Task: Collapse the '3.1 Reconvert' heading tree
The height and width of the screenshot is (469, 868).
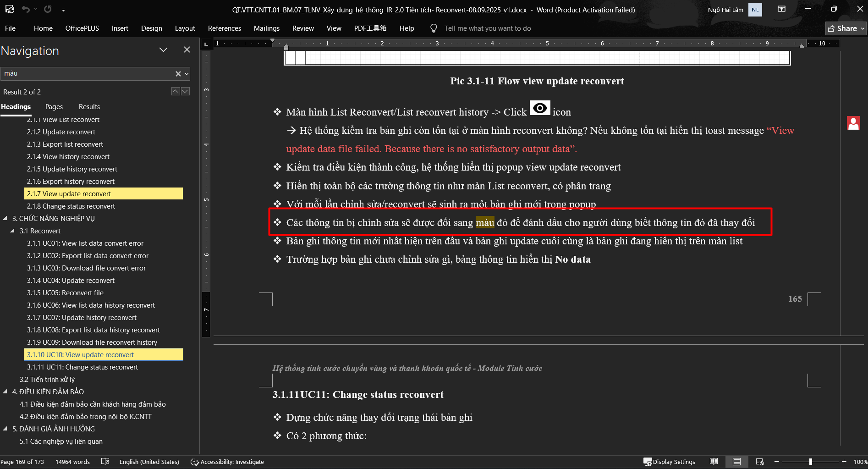Action: click(13, 231)
